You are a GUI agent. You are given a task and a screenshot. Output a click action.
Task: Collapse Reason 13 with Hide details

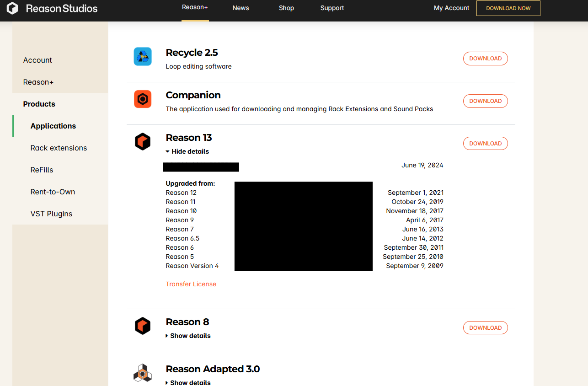pyautogui.click(x=187, y=151)
